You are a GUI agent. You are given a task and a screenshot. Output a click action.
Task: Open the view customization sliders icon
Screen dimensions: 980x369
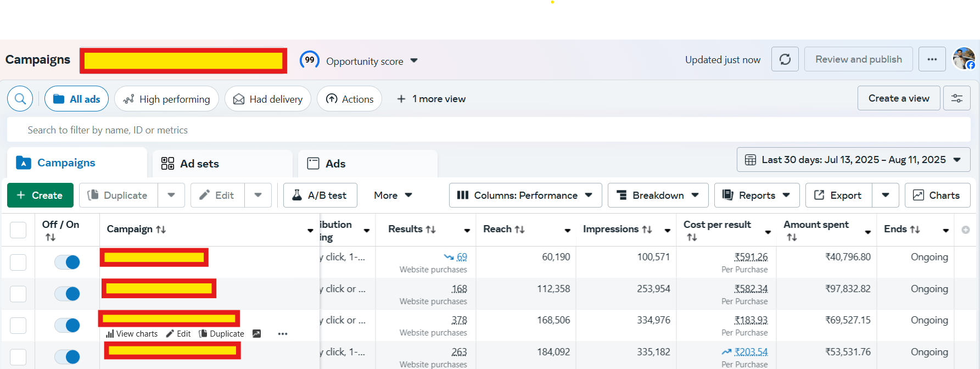[x=957, y=98]
